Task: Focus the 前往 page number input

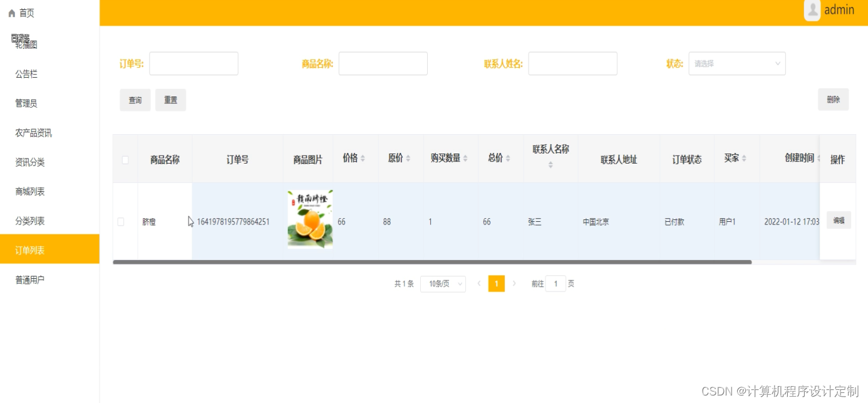Action: click(x=555, y=284)
